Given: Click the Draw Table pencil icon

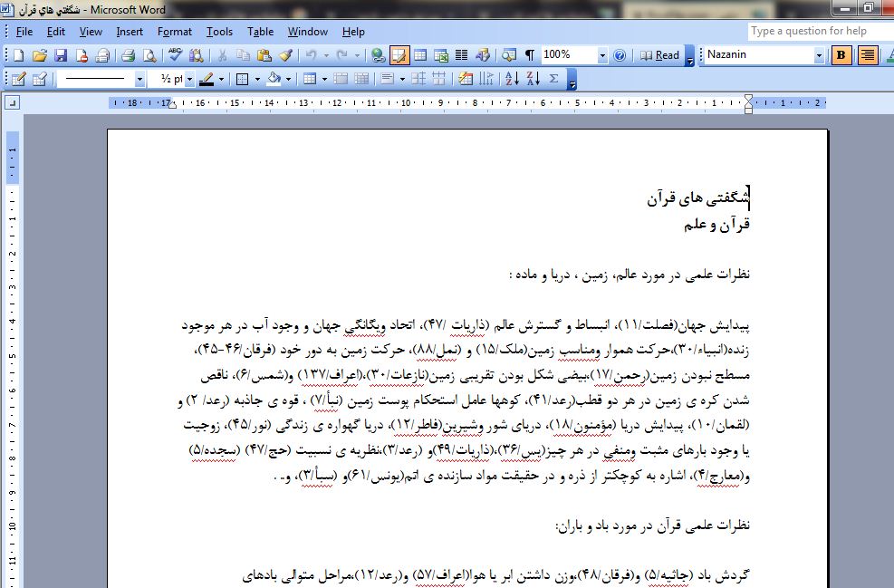Looking at the screenshot, I should 18,79.
